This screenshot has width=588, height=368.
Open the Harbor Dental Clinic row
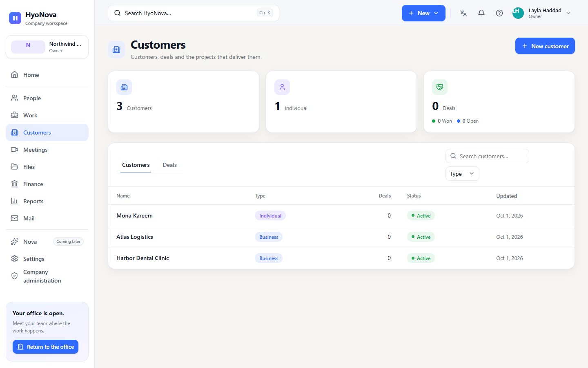pos(341,258)
